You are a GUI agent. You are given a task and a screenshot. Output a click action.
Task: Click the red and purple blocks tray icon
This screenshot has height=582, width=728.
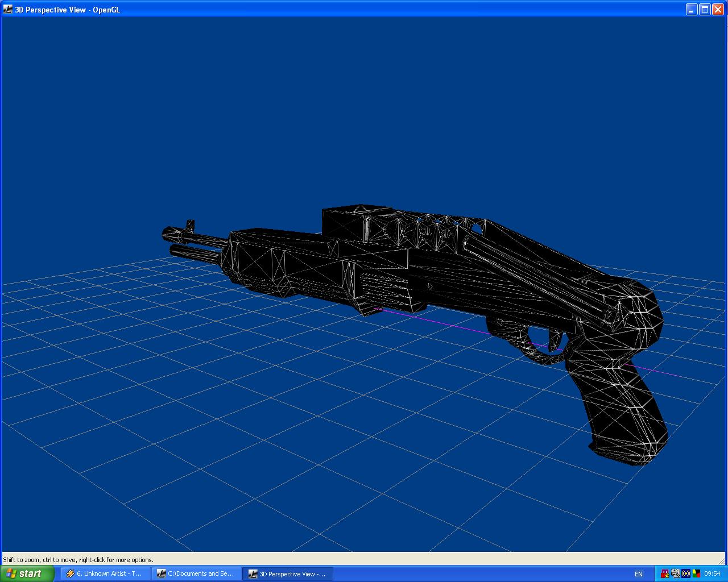[665, 573]
